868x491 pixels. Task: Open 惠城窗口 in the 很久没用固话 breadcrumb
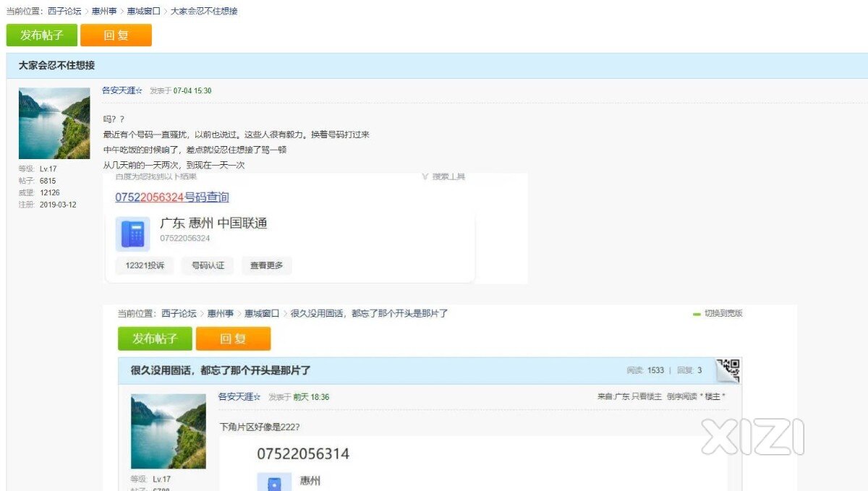click(261, 313)
